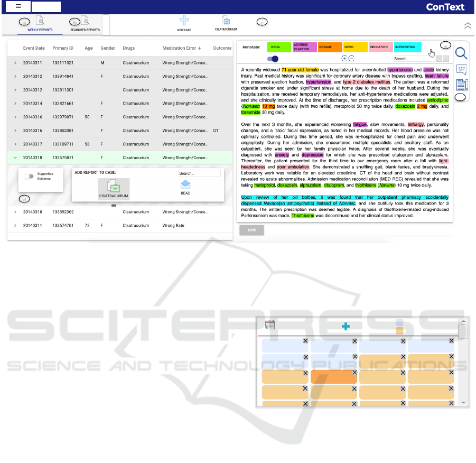Collapse top panel with double chevron

pos(467,25)
